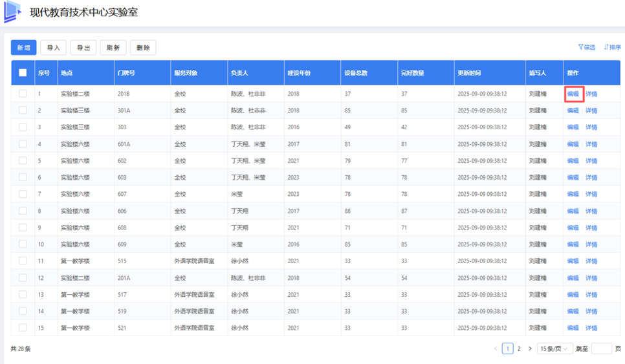Click the 建设年份 column header
The image size is (625, 364).
pos(300,72)
